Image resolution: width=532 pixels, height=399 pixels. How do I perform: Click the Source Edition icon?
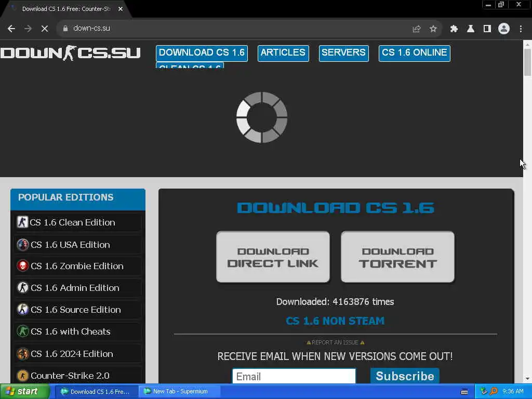pos(23,310)
